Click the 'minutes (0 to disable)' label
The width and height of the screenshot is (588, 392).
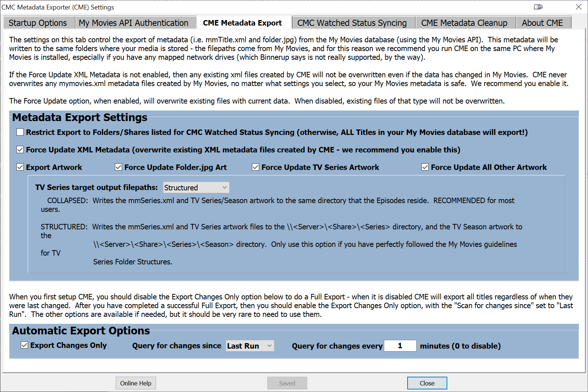(460, 346)
